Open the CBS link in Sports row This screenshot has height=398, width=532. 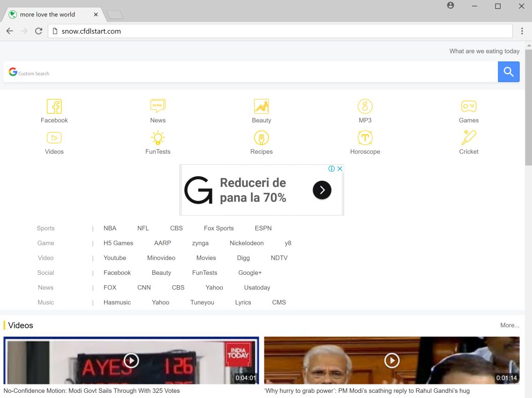pos(176,228)
